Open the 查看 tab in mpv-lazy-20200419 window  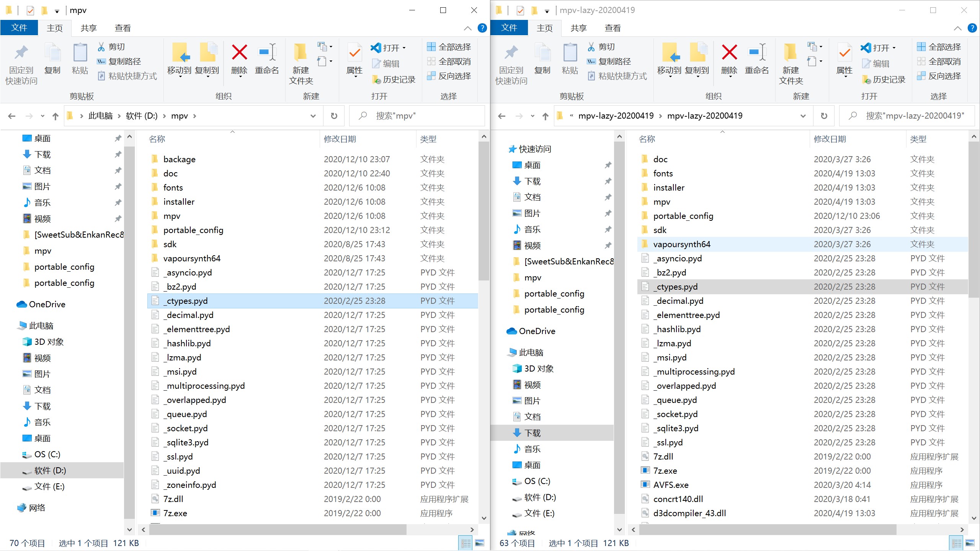click(613, 28)
